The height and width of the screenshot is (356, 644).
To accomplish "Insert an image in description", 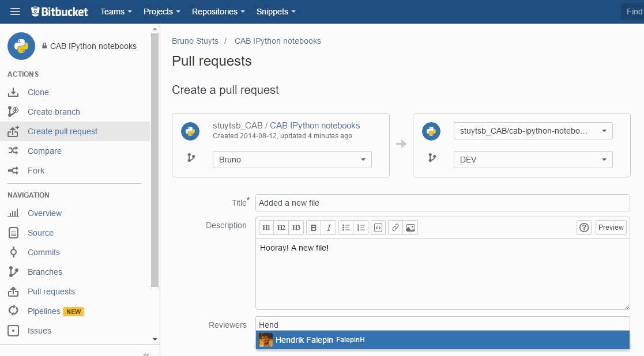I will 410,228.
